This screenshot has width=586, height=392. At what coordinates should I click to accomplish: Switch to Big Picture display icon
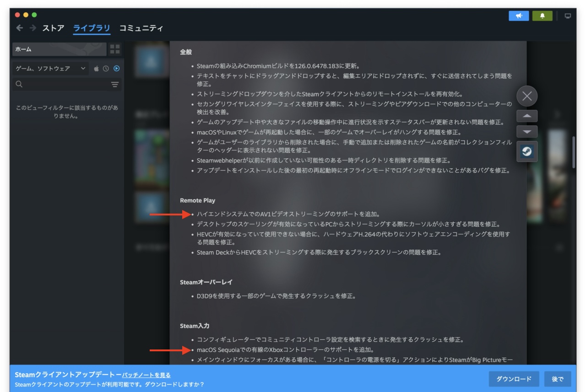568,16
